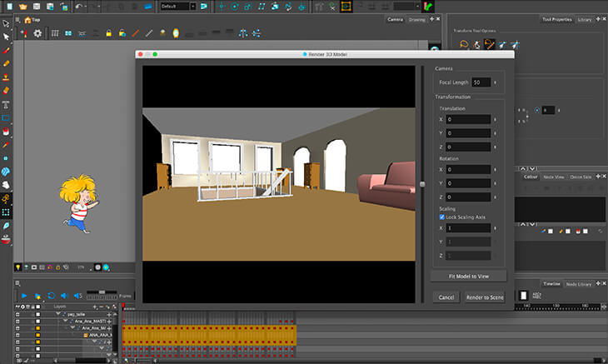Click the Focal Length stepper arrows
Screen dimensions: 608x364
496,82
